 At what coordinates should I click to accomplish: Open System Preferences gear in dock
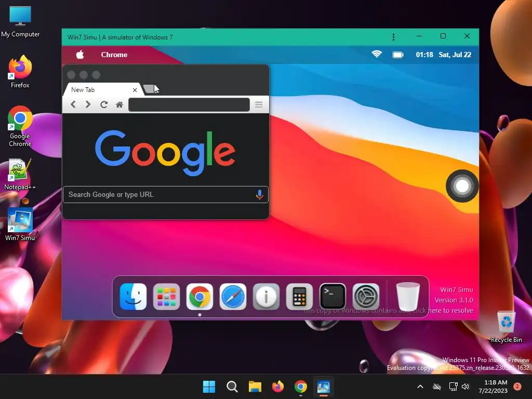tap(366, 297)
